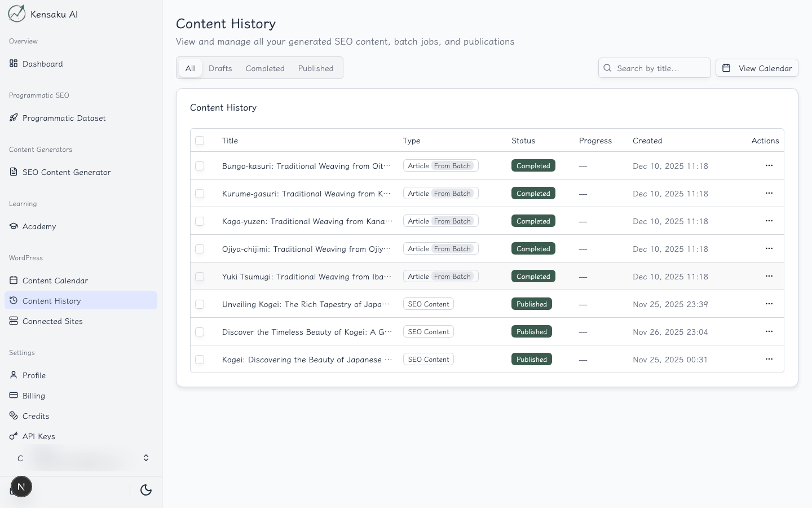Open actions menu for Kurume-gasuri row
This screenshot has width=812, height=508.
pos(769,194)
